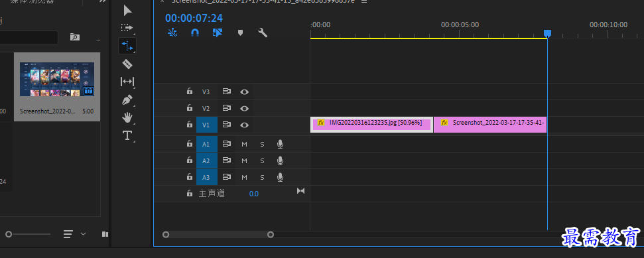Lock the V2 video track
This screenshot has height=258, width=644.
click(x=189, y=108)
